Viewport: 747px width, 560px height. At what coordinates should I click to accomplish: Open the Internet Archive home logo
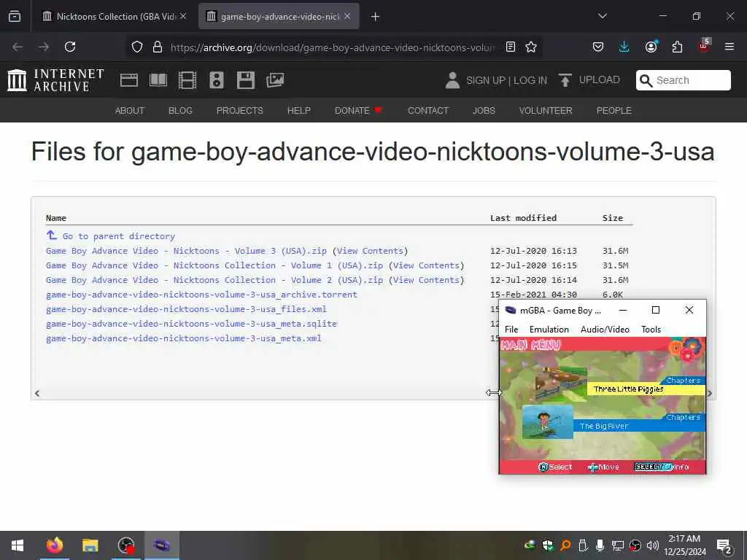55,80
